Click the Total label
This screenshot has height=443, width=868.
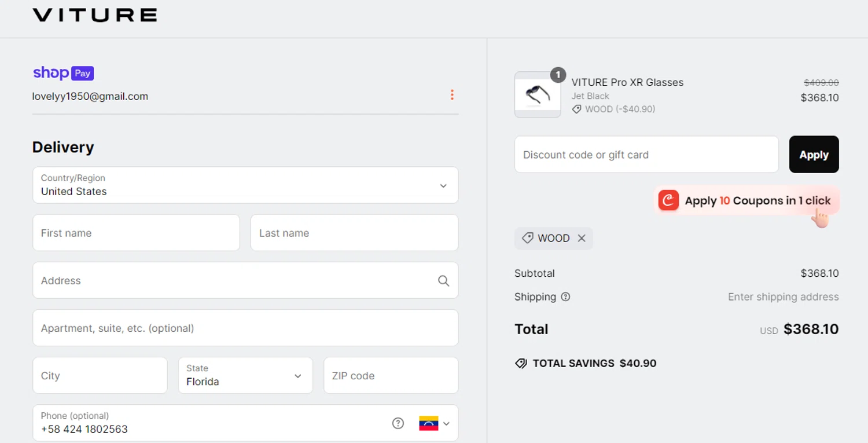(531, 329)
